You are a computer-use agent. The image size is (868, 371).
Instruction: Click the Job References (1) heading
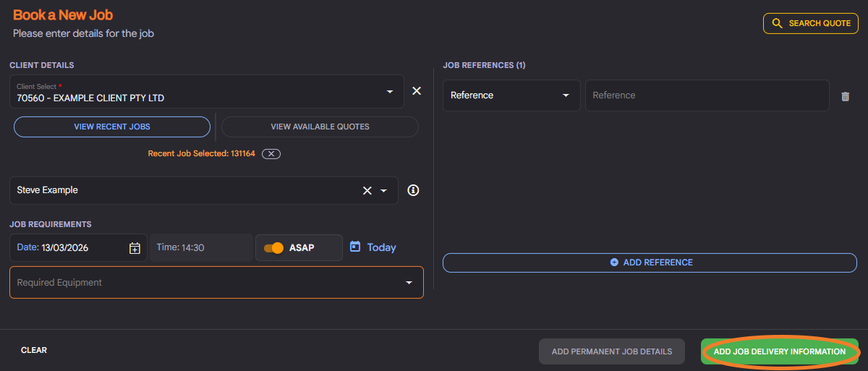point(484,65)
